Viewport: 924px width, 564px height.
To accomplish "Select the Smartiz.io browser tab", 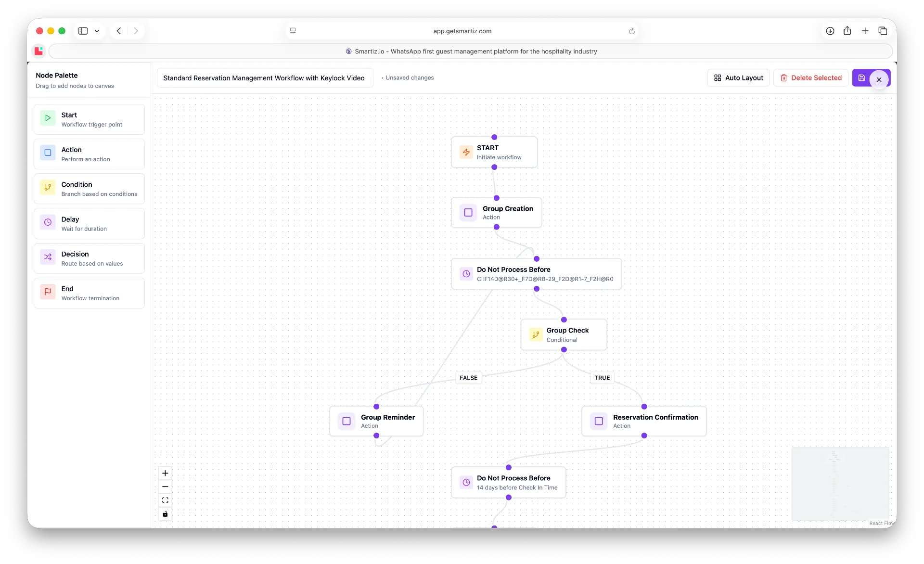I will pos(471,51).
